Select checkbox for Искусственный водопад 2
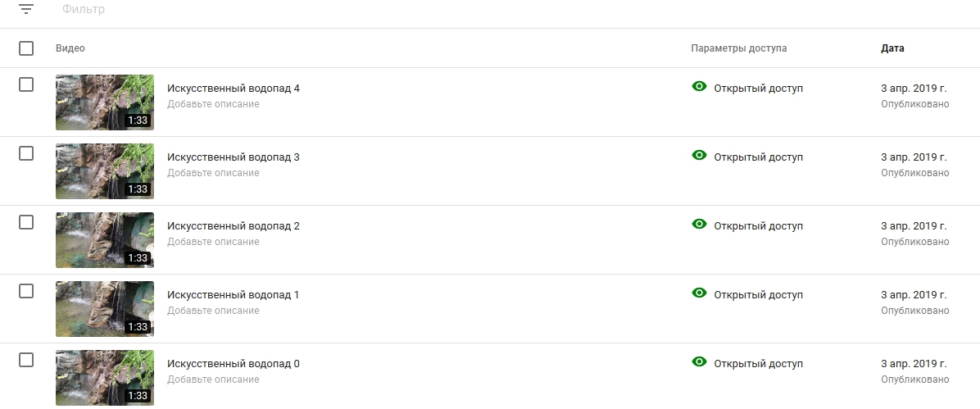 26,222
